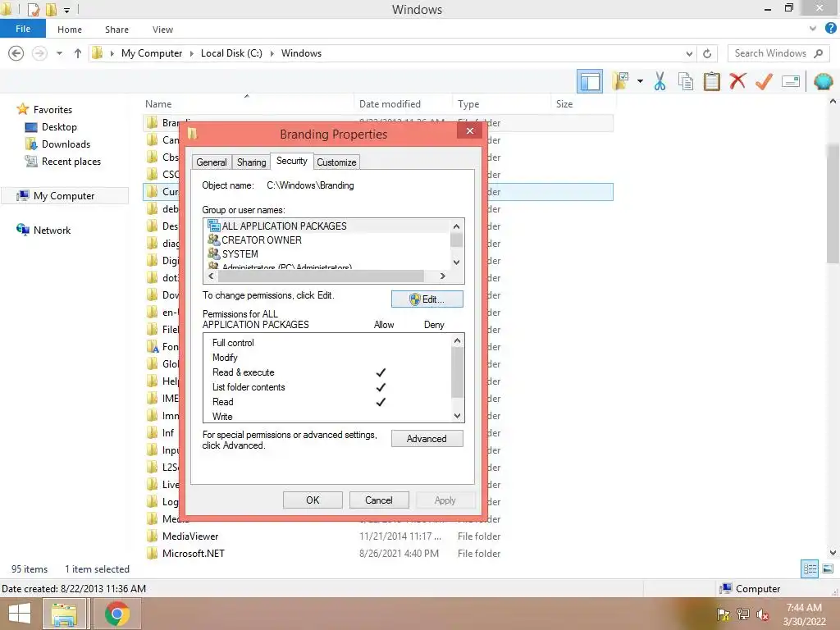Select the Security tab
Viewport: 840px width, 630px height.
coord(291,161)
